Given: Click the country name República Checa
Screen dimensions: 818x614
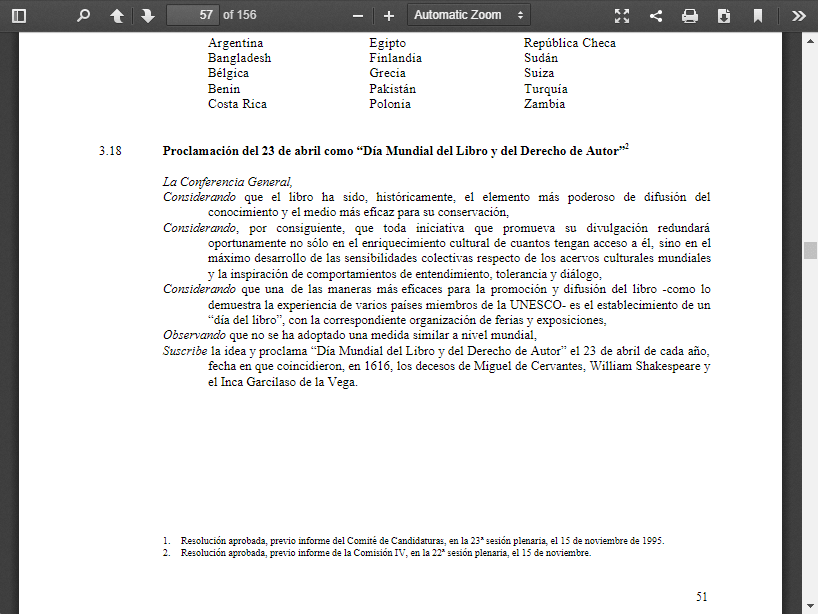Looking at the screenshot, I should tap(570, 43).
